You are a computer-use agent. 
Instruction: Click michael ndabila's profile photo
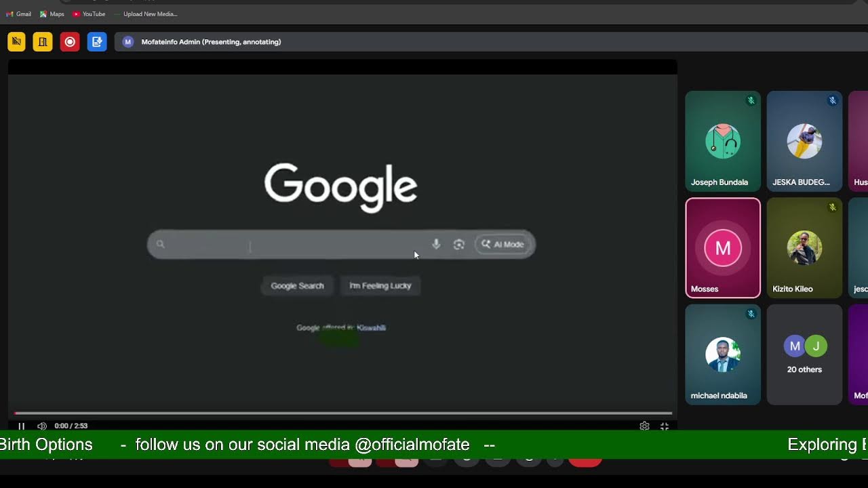723,354
